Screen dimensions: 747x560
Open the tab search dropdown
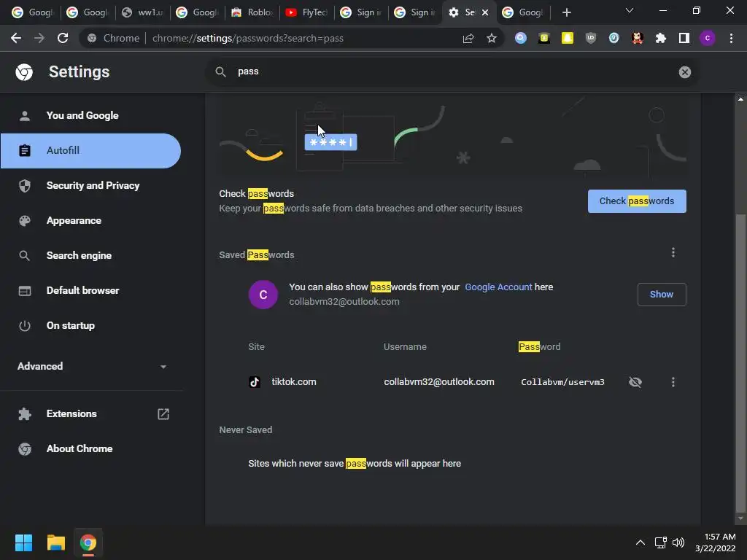(630, 10)
